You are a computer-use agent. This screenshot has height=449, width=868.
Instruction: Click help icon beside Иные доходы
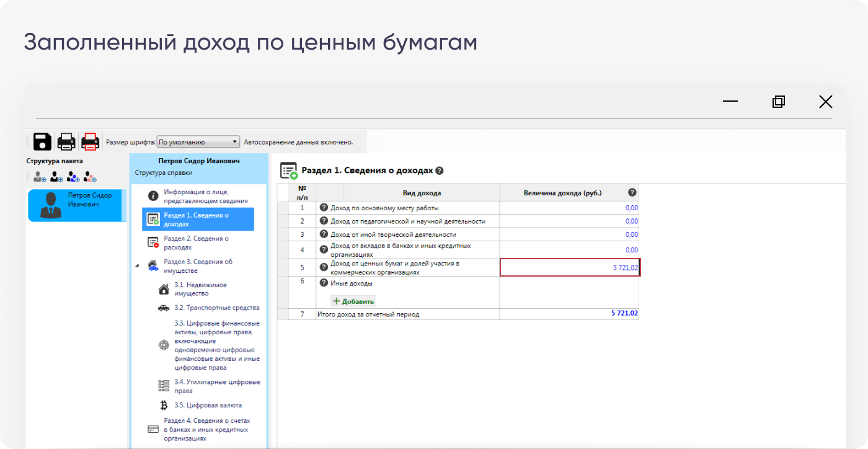pos(324,283)
